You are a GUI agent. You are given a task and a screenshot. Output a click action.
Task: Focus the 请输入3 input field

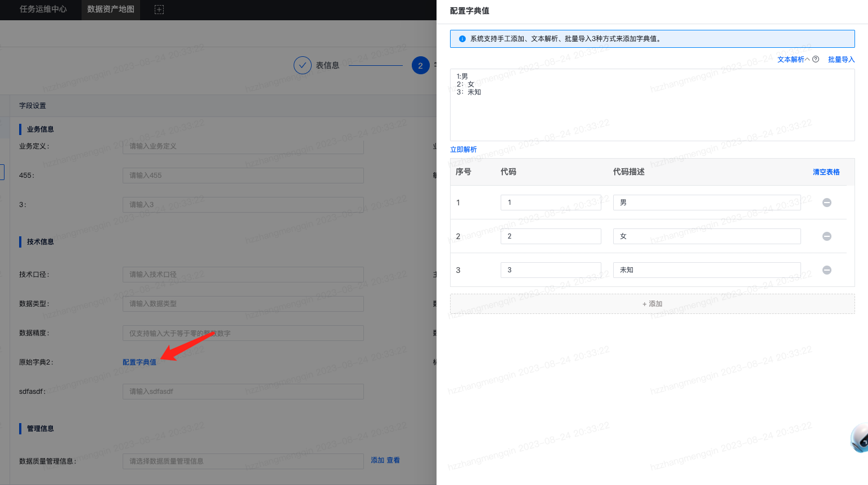(243, 205)
